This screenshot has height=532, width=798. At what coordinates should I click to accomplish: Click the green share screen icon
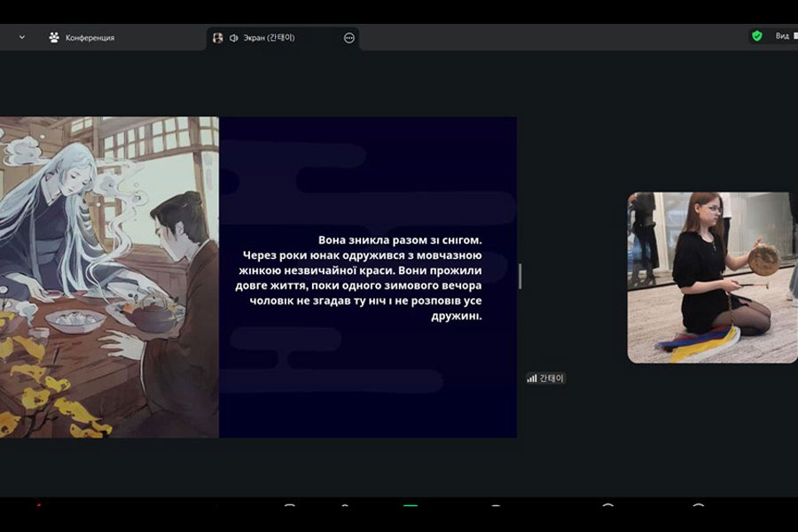[x=410, y=507]
